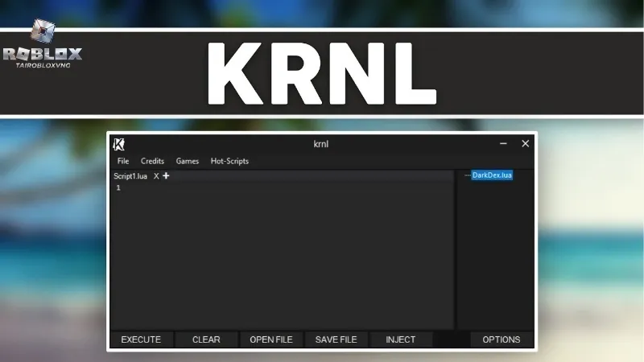Close the Script1.lua tab with X
The image size is (644, 362).
point(156,176)
